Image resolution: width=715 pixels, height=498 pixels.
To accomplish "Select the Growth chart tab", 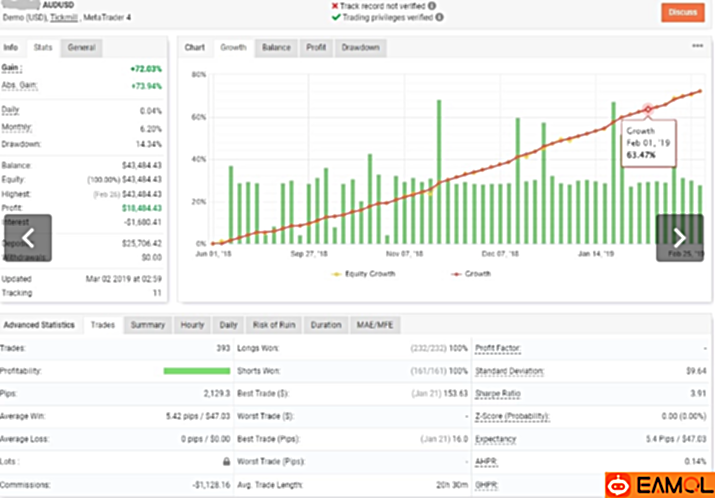I will coord(233,47).
